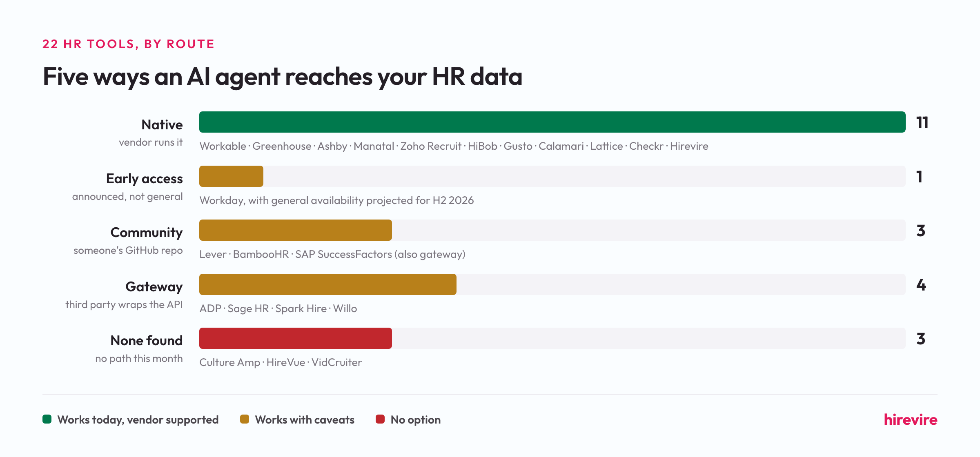Click the 'Gateway' row label
The width and height of the screenshot is (980, 457).
tap(154, 287)
